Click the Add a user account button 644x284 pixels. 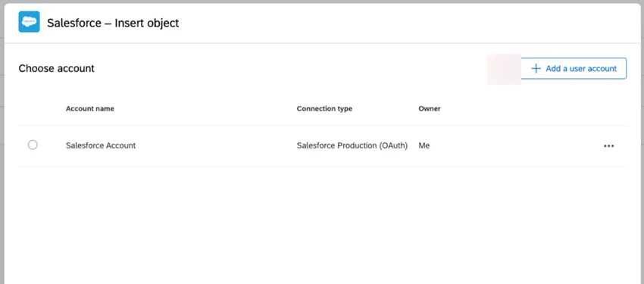574,68
